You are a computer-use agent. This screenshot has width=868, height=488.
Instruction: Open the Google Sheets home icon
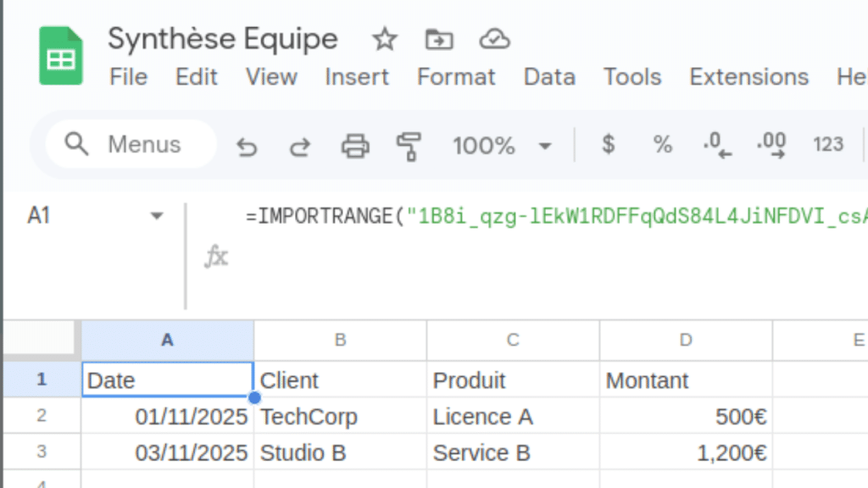(61, 55)
